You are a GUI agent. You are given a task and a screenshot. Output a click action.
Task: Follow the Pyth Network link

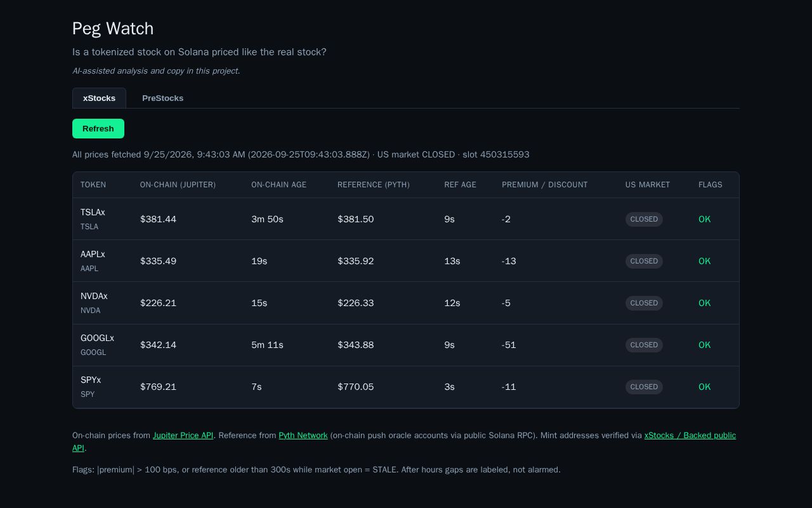303,436
